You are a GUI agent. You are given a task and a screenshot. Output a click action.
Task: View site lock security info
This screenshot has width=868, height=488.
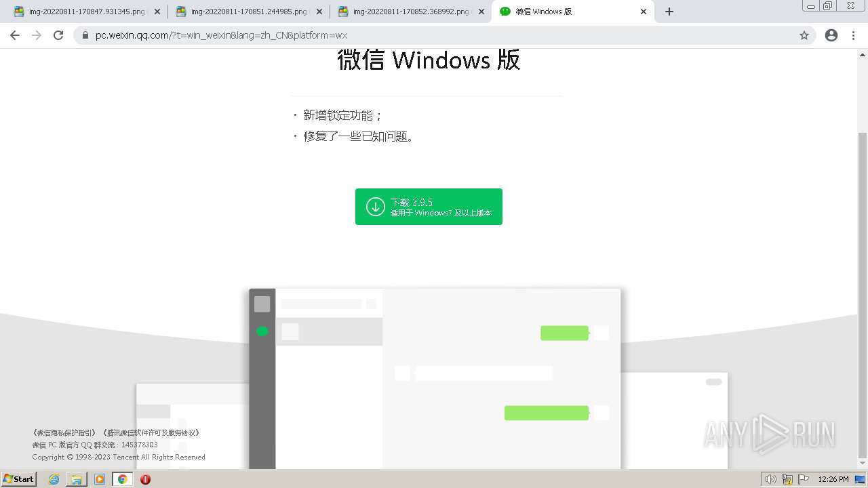point(85,35)
